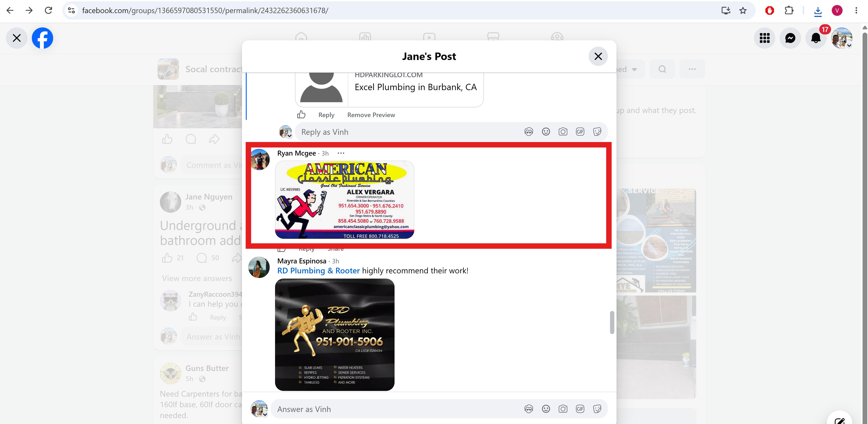
Task: Reload the current Facebook page
Action: [x=49, y=10]
